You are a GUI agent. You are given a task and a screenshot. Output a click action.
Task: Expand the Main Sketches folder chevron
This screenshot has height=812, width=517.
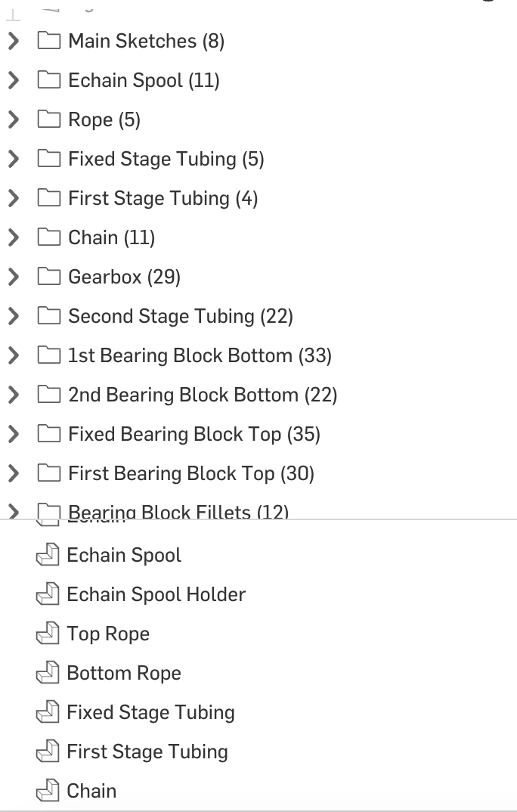pyautogui.click(x=14, y=41)
